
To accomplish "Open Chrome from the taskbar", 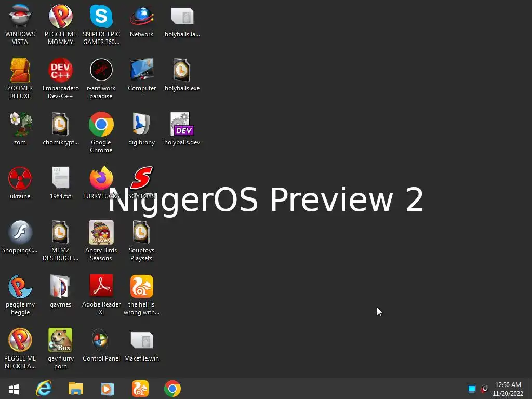I will (172, 389).
